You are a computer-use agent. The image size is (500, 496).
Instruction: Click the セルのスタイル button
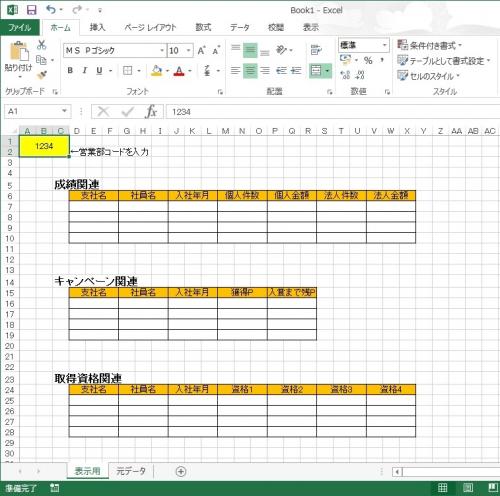pyautogui.click(x=429, y=76)
